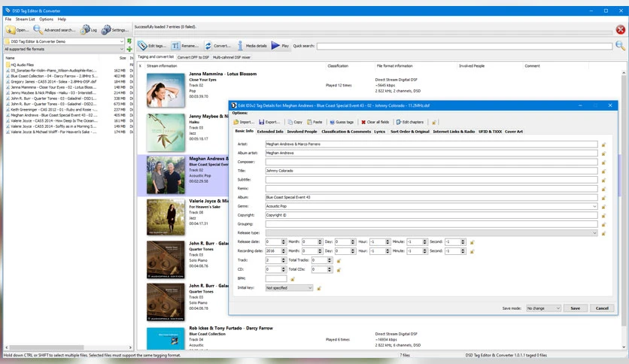Switch to the Cover Art tab

[x=513, y=132]
